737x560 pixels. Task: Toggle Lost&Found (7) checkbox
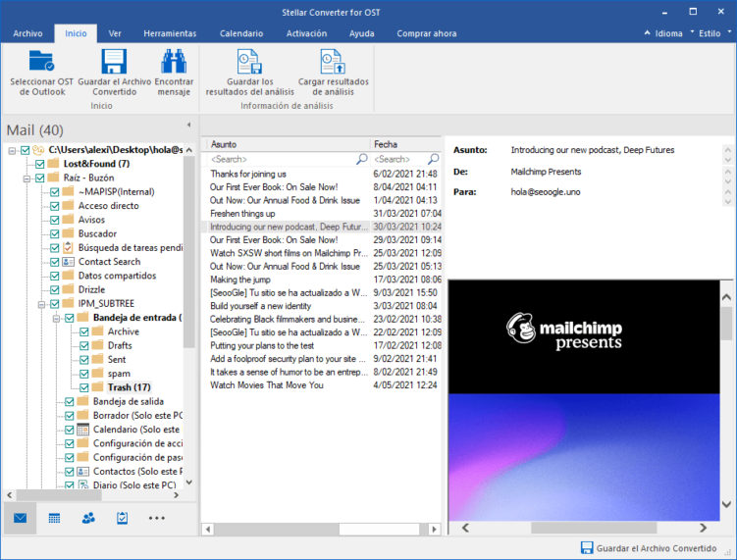(40, 164)
